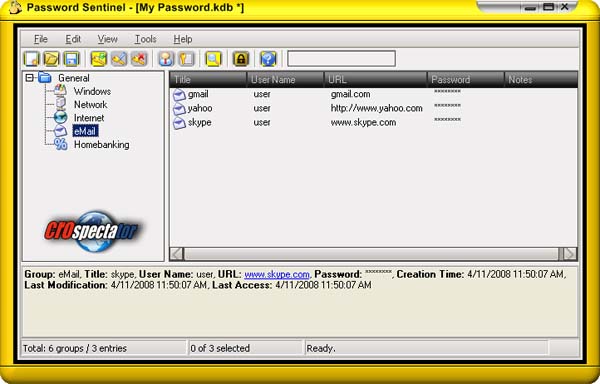This screenshot has height=384, width=600.
Task: Sort by the Notes column header
Action: click(x=541, y=80)
